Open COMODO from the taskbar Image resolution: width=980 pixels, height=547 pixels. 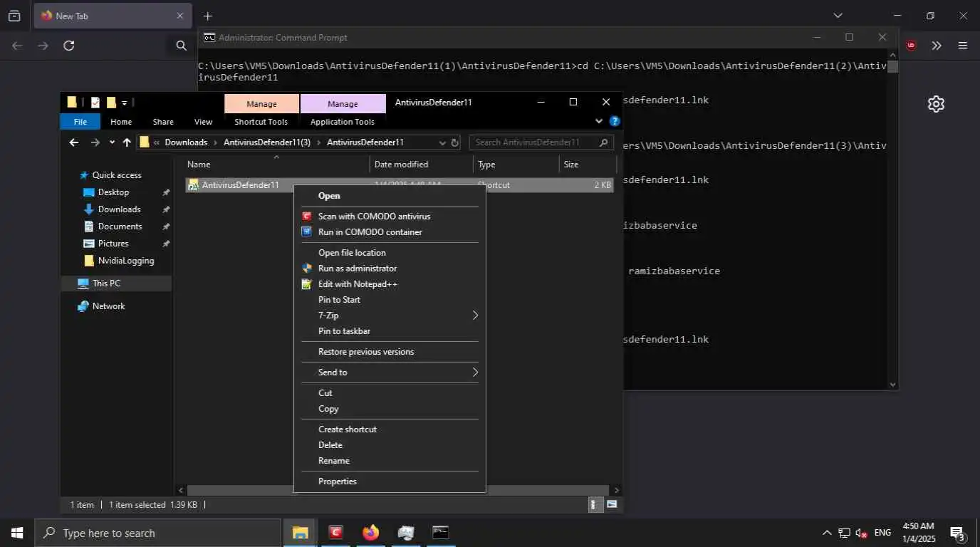tap(336, 533)
